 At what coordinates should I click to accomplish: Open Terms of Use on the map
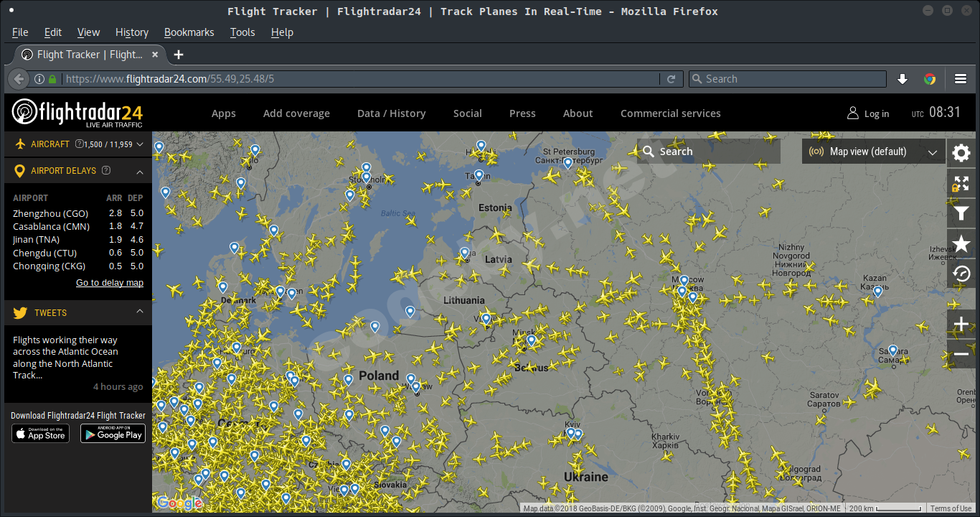[951, 508]
